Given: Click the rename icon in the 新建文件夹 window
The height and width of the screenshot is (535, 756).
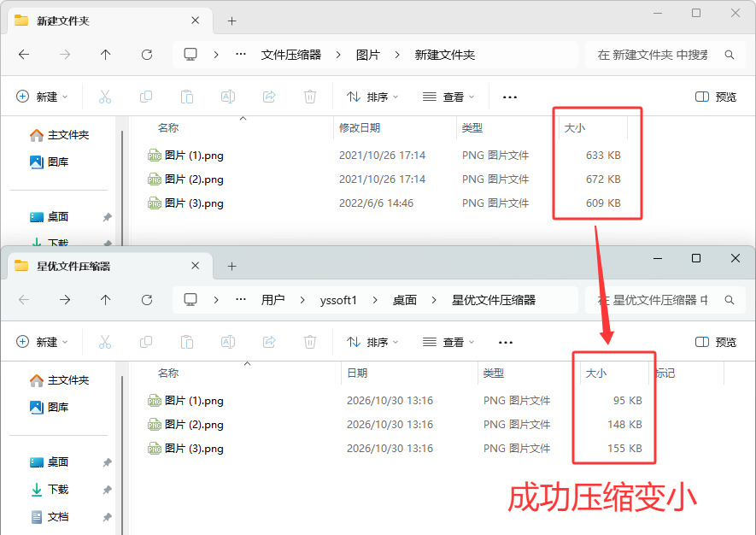Looking at the screenshot, I should point(228,97).
